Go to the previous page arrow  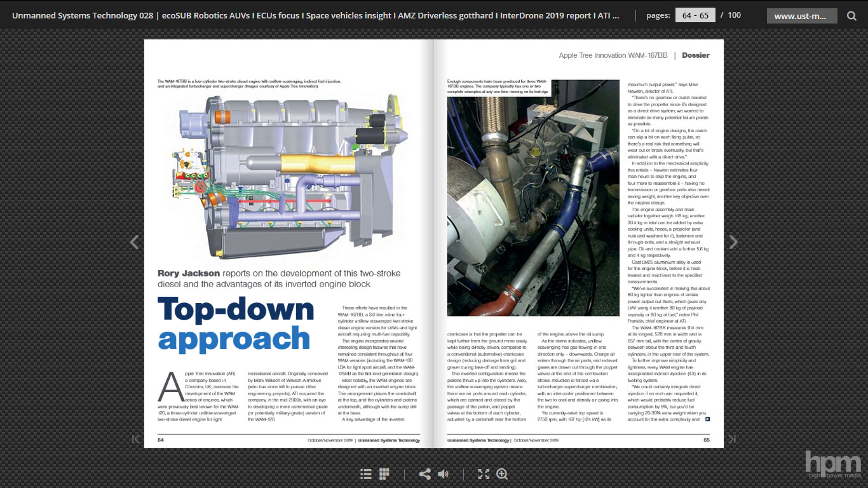pos(134,242)
